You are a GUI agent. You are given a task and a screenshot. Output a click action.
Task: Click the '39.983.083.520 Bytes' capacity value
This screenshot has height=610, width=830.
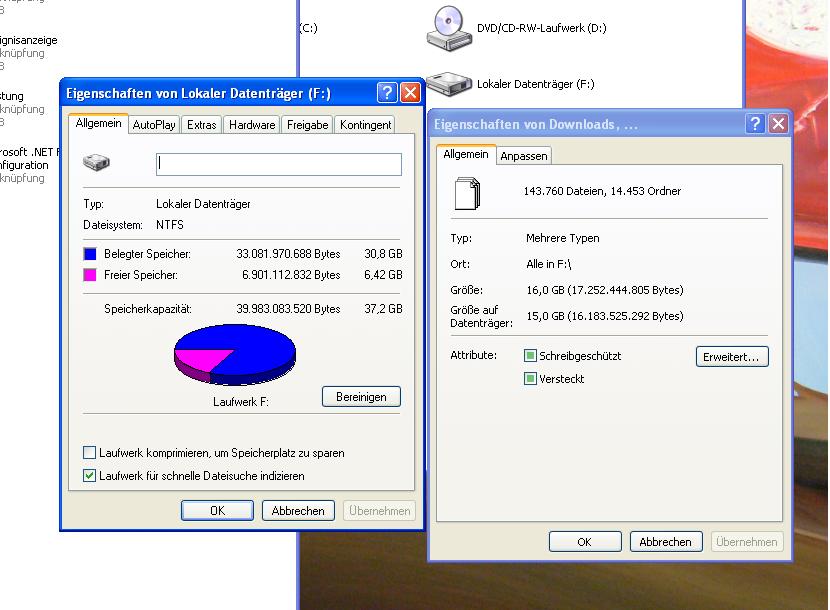(288, 309)
